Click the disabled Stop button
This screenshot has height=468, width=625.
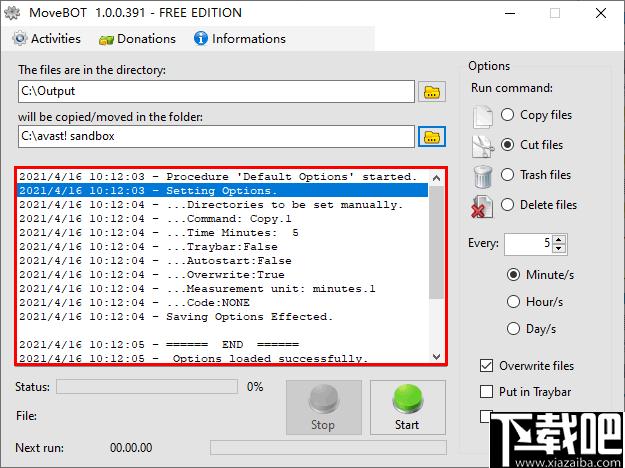pos(324,407)
